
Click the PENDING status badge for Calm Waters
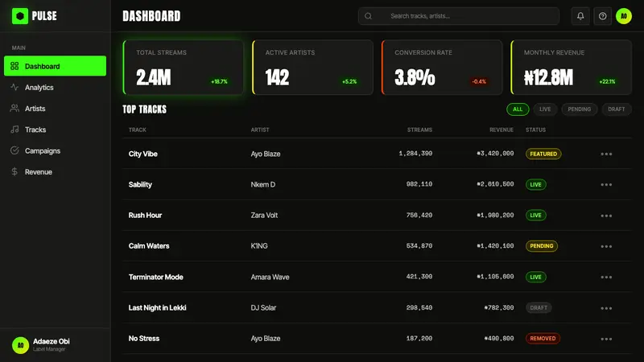(541, 246)
